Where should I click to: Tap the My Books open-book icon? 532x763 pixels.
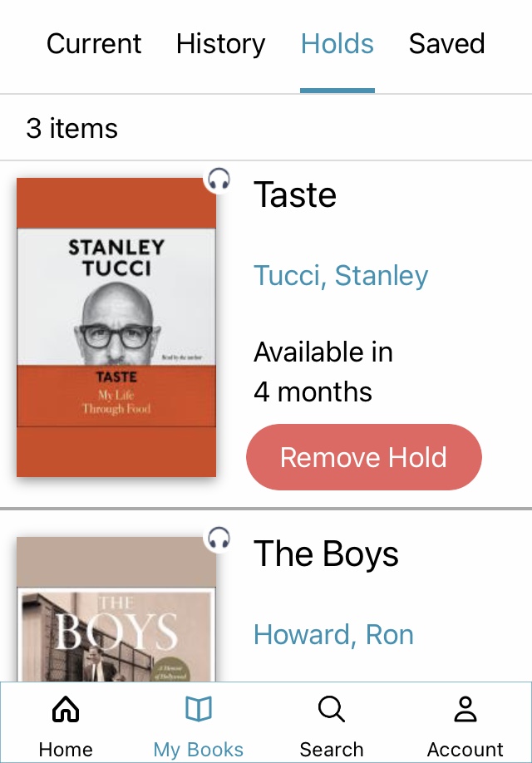point(199,710)
